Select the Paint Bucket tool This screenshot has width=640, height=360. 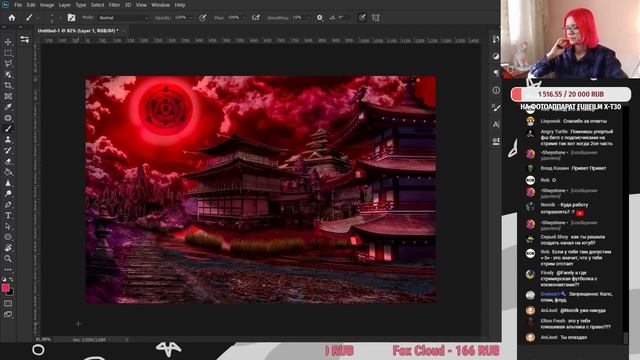click(8, 172)
